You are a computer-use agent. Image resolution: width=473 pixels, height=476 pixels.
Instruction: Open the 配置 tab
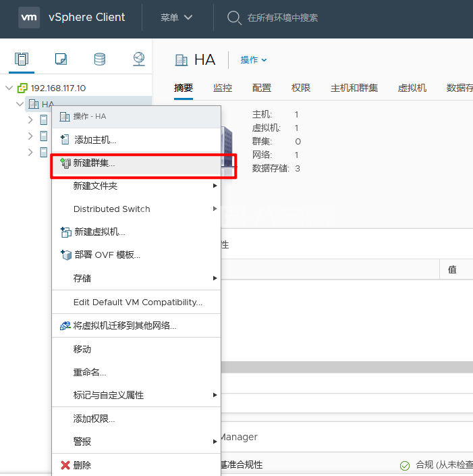(262, 88)
